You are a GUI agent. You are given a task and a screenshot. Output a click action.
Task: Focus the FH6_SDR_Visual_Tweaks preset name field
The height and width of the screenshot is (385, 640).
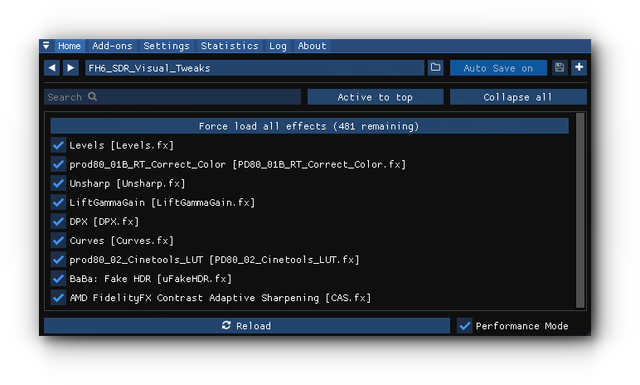(255, 68)
